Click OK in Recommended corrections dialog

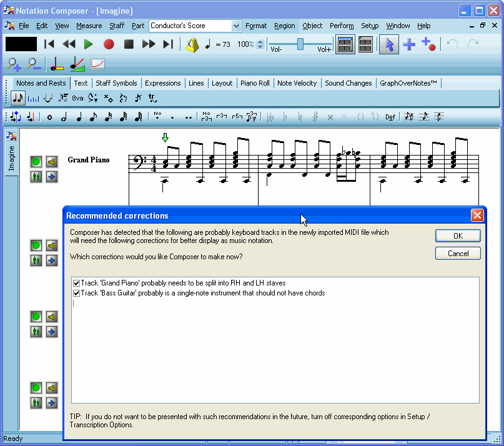pos(458,235)
